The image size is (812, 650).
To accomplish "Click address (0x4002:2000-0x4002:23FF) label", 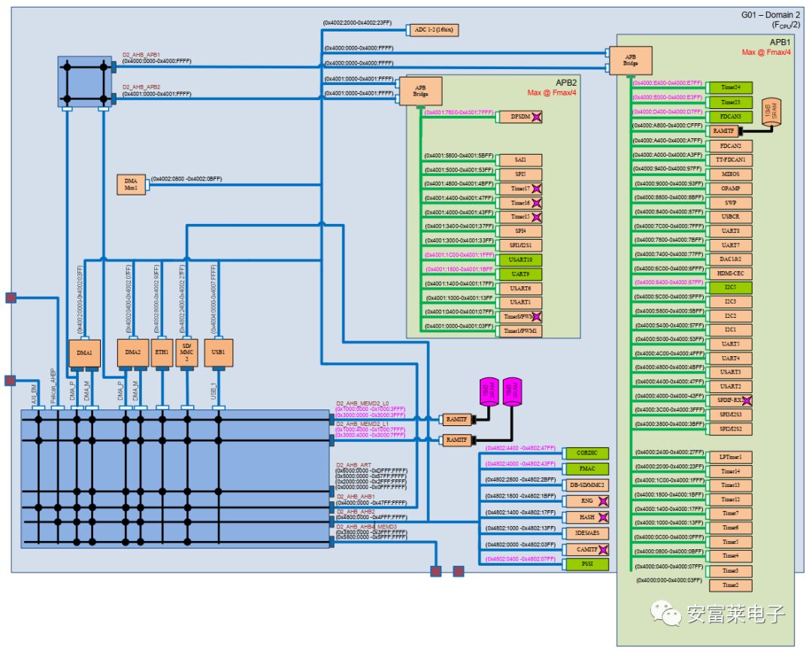I will [357, 23].
